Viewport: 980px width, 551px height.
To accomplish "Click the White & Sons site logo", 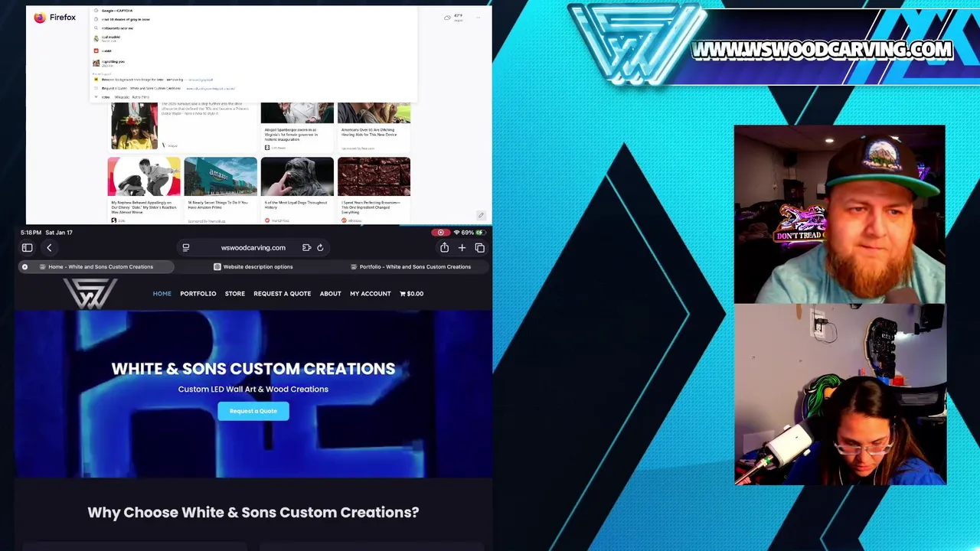I will (x=90, y=294).
